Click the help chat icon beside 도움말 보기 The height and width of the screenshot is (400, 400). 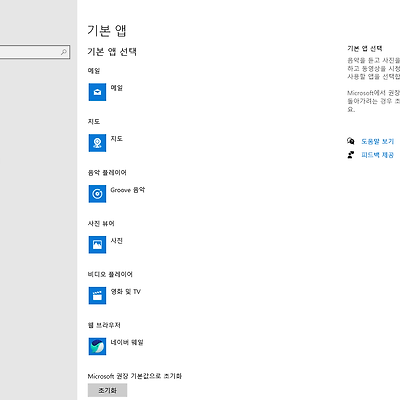pyautogui.click(x=351, y=141)
